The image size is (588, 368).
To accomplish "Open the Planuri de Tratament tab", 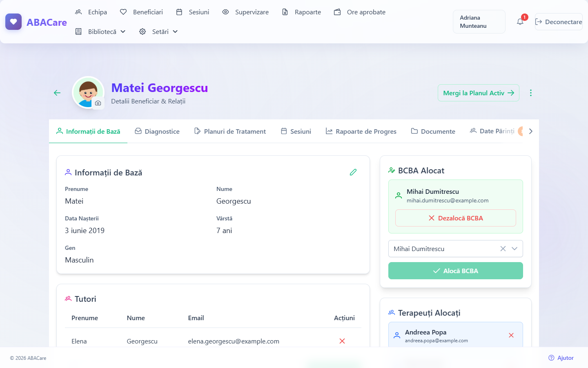I will (x=230, y=131).
